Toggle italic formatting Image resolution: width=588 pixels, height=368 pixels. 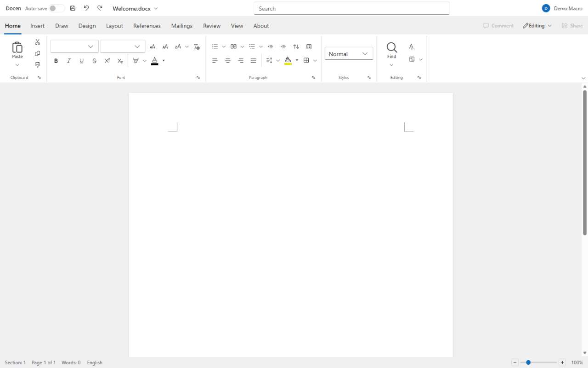(x=69, y=61)
